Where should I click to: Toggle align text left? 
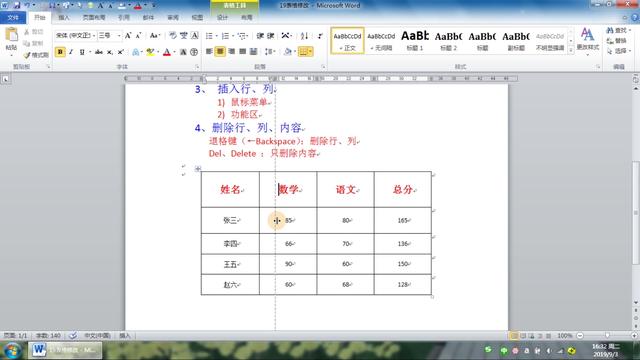click(x=209, y=51)
